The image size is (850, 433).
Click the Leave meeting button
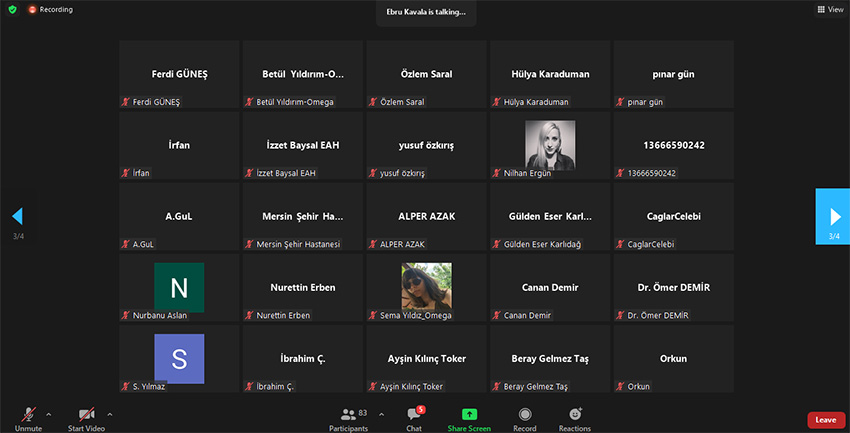825,420
